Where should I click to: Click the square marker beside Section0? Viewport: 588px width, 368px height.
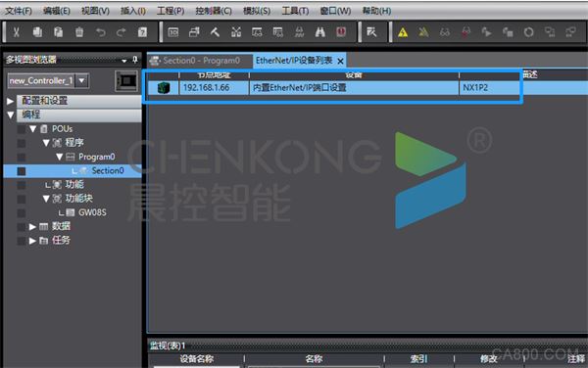(22, 171)
